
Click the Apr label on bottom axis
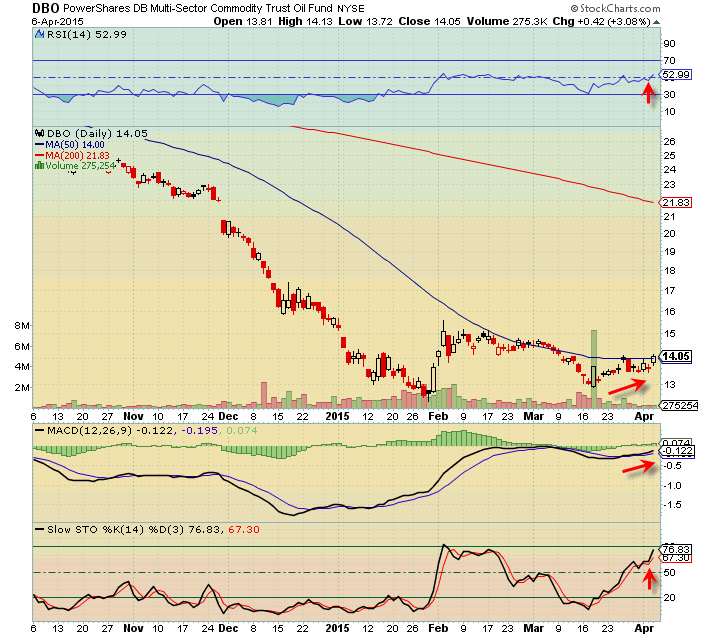click(644, 628)
